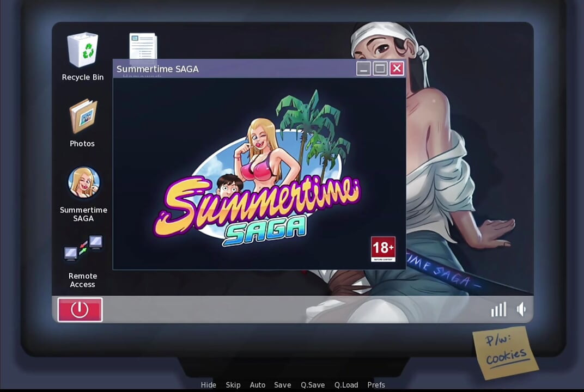Open the document file icon behind the window
The height and width of the screenshot is (392, 584).
pos(143,46)
